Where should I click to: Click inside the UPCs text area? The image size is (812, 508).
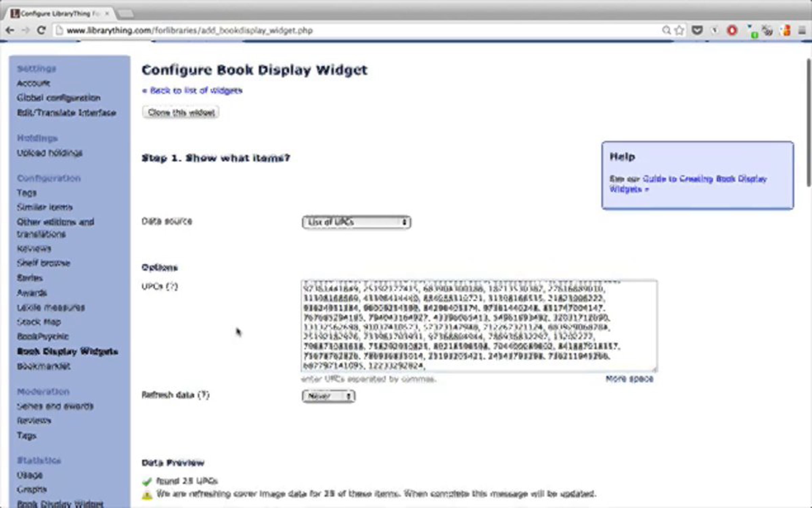pyautogui.click(x=479, y=326)
